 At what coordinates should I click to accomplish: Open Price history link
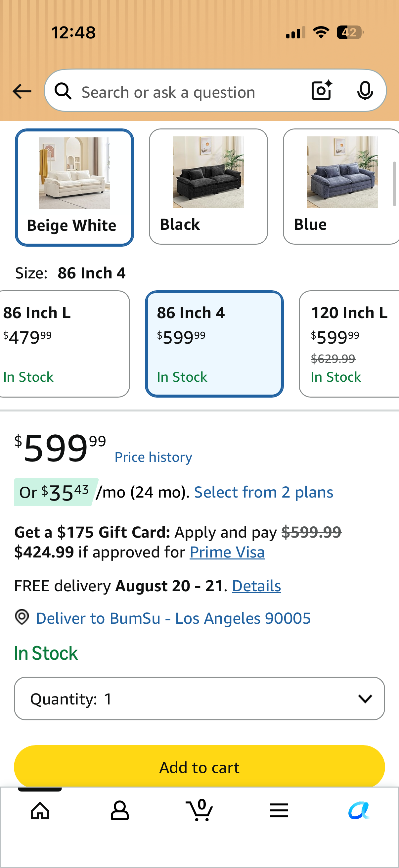tap(153, 457)
